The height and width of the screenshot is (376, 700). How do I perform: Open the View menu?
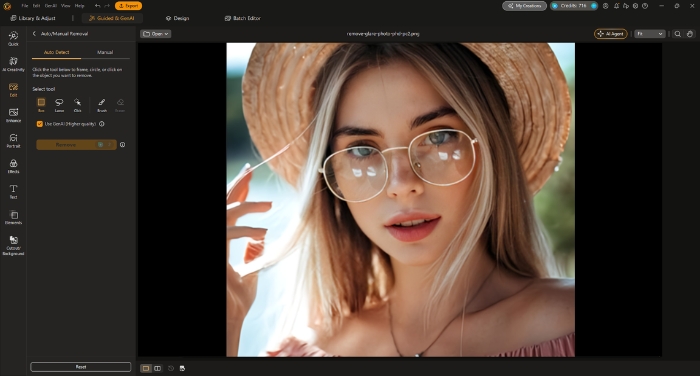[x=66, y=6]
